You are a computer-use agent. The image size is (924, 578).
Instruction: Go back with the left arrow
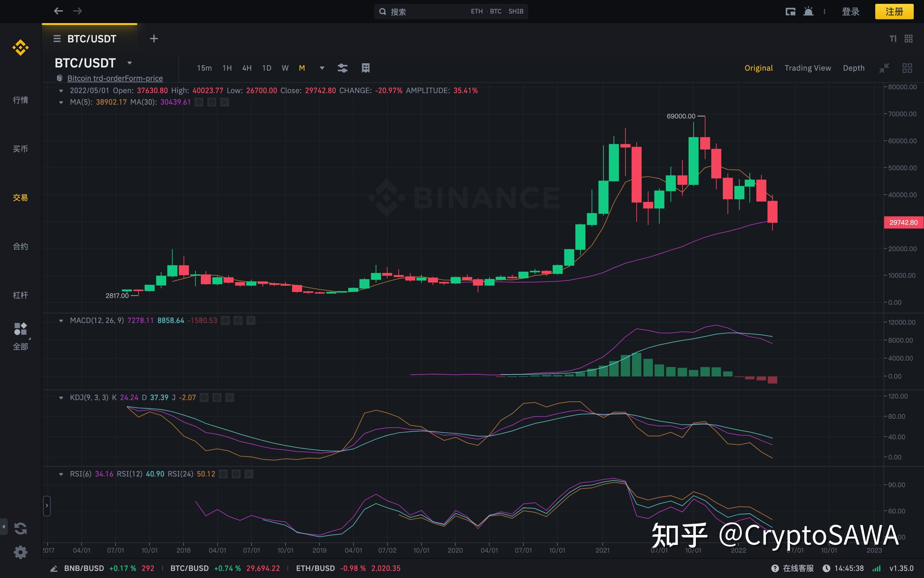[x=58, y=11]
